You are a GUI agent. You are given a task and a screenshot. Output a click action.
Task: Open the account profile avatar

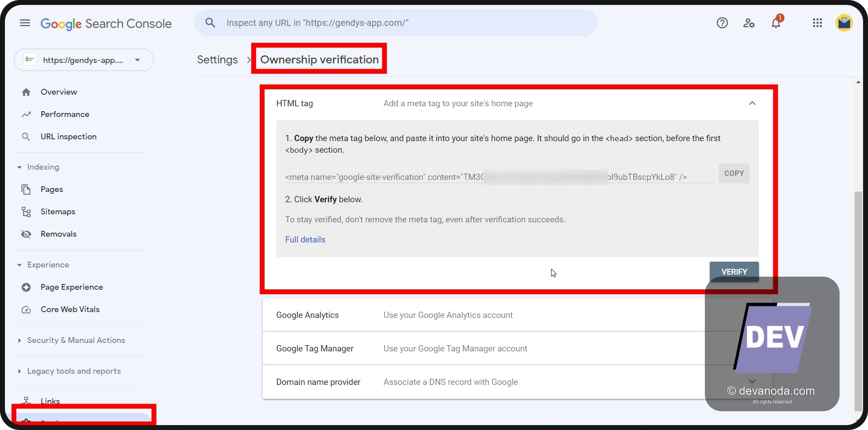point(844,23)
